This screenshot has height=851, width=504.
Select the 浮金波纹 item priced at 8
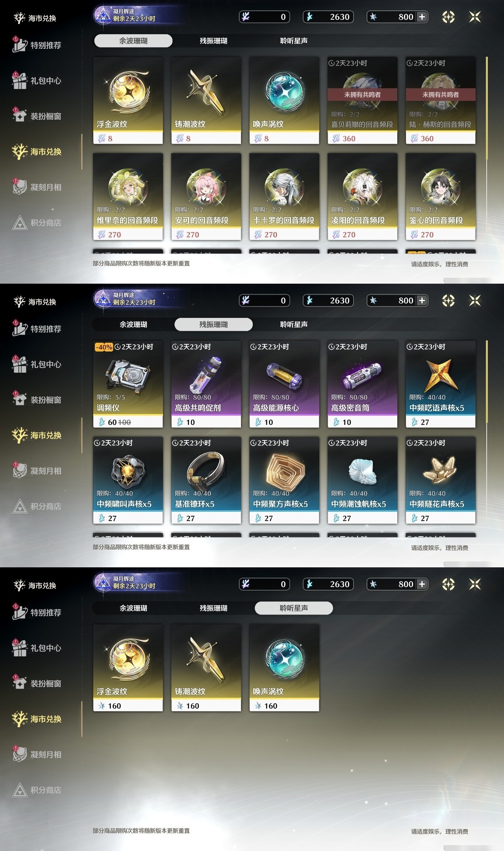[128, 100]
